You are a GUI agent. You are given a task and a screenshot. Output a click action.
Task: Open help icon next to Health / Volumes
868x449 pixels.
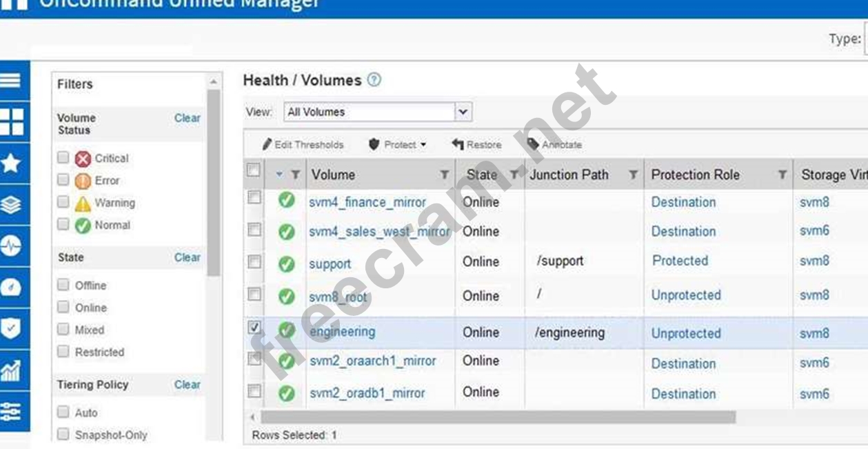[x=374, y=80]
